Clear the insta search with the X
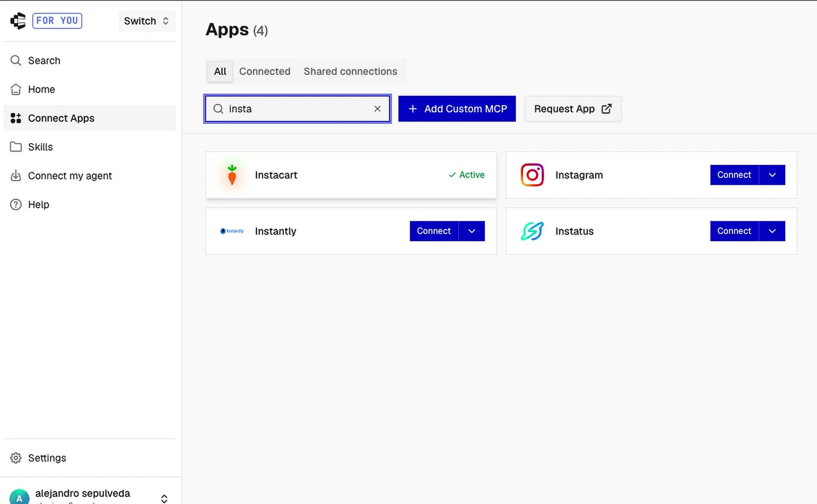 pos(377,109)
